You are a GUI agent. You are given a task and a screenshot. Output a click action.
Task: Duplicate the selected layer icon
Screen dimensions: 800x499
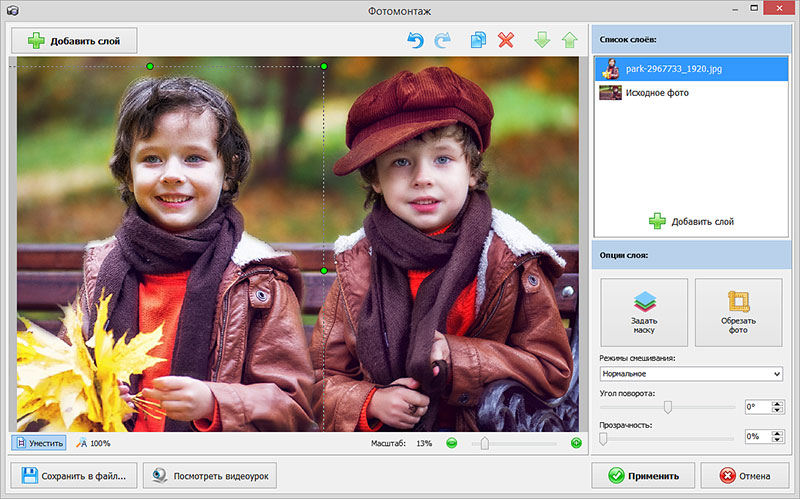(x=478, y=40)
